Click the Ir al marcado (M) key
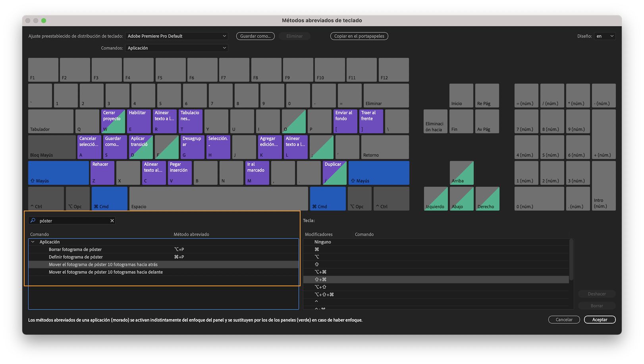The image size is (644, 364). [x=257, y=172]
